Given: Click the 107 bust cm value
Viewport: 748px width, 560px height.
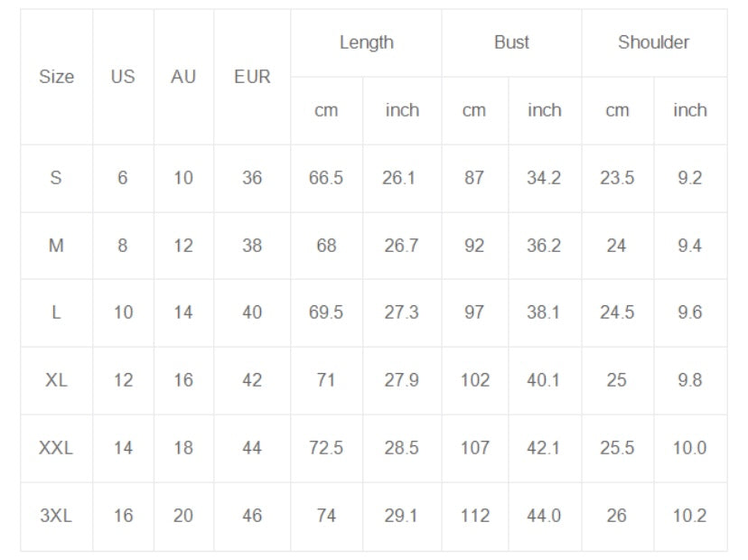Looking at the screenshot, I should pyautogui.click(x=474, y=448).
